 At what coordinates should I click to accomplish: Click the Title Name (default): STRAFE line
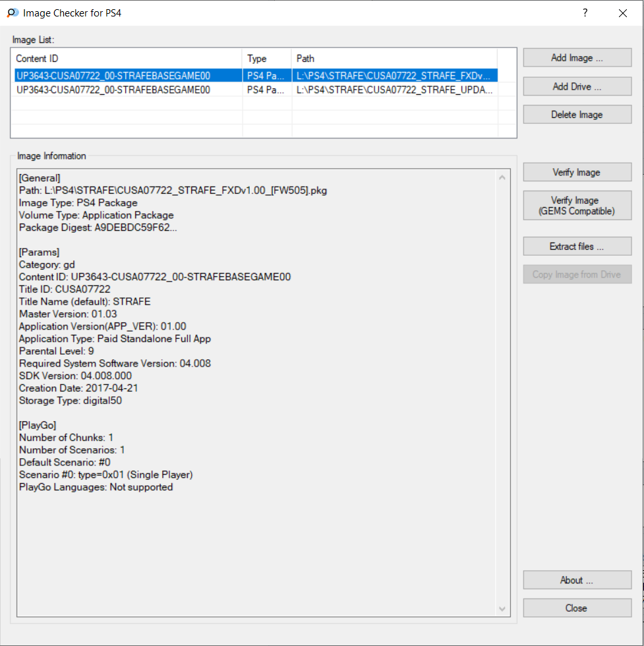click(85, 302)
